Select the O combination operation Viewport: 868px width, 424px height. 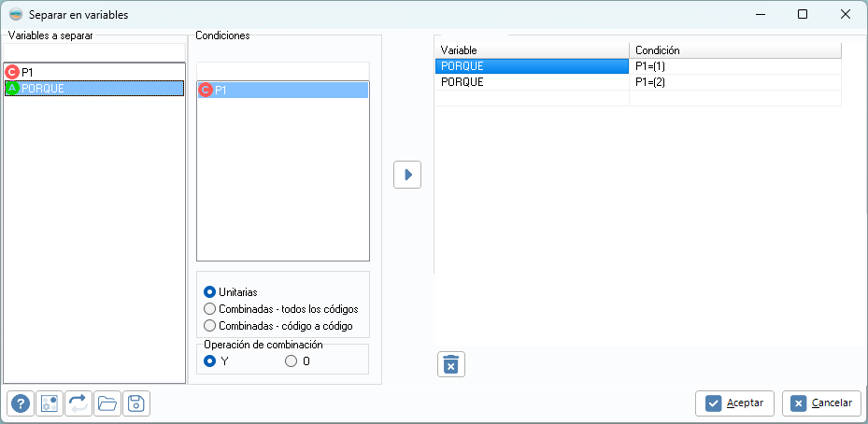click(x=292, y=360)
